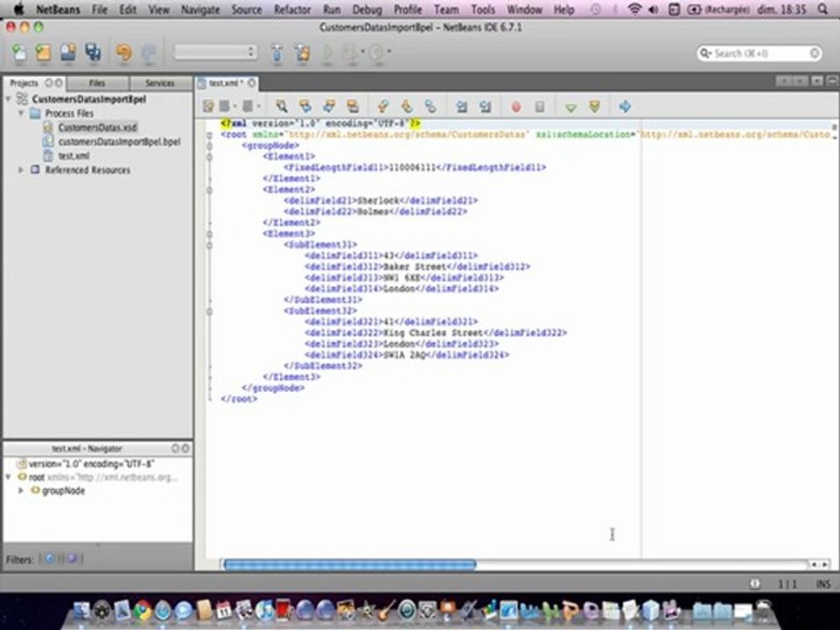Collapse the root node in Navigator
The height and width of the screenshot is (630, 840).
click(x=8, y=477)
